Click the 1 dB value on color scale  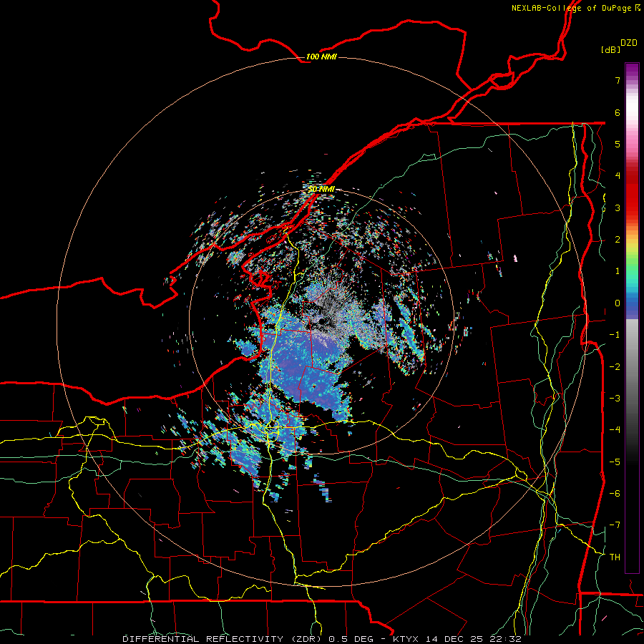(x=618, y=271)
